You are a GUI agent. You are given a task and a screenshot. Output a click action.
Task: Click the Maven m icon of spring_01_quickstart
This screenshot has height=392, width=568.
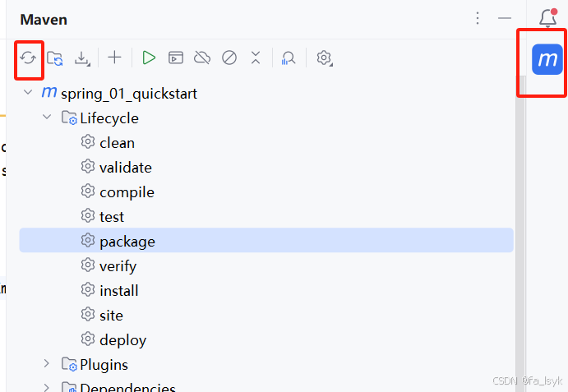point(49,92)
